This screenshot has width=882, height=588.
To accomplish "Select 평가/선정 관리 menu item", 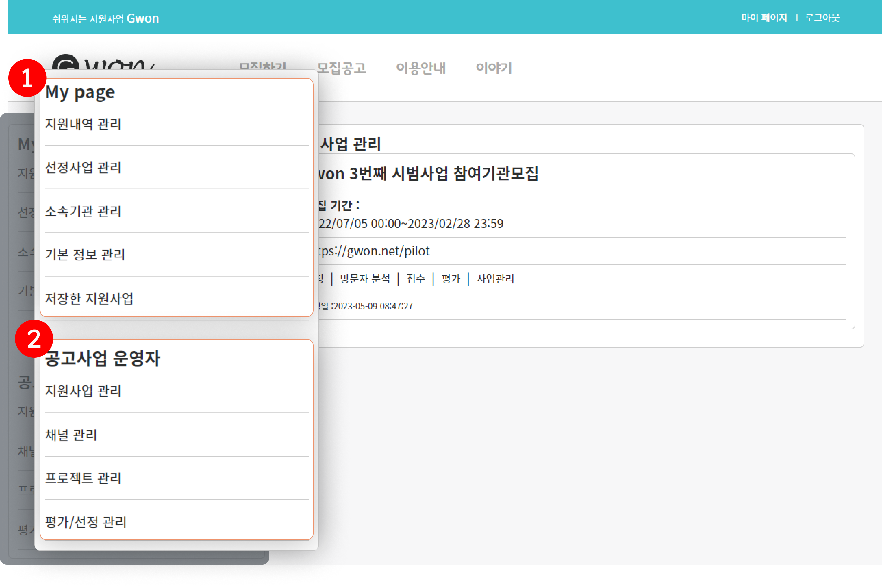I will coord(86,522).
